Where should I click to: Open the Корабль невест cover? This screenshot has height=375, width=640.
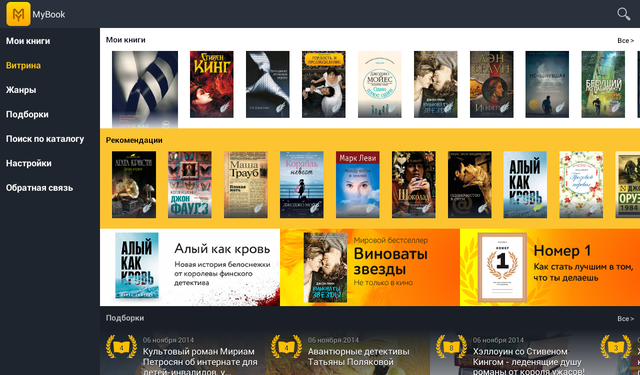coord(302,184)
